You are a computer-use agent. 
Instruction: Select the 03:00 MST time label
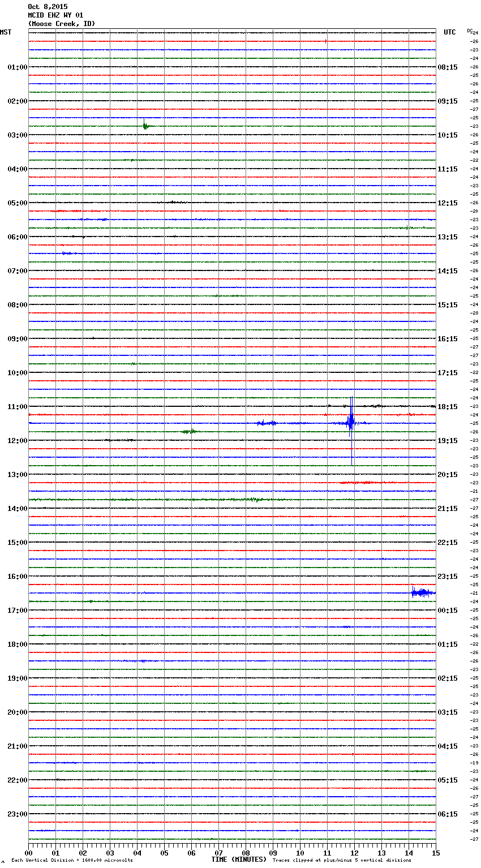point(17,135)
